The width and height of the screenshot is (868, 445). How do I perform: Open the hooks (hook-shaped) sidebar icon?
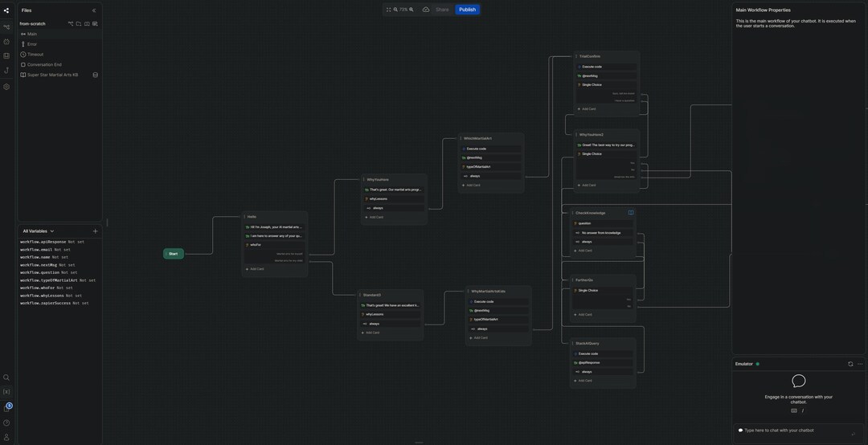click(x=6, y=71)
